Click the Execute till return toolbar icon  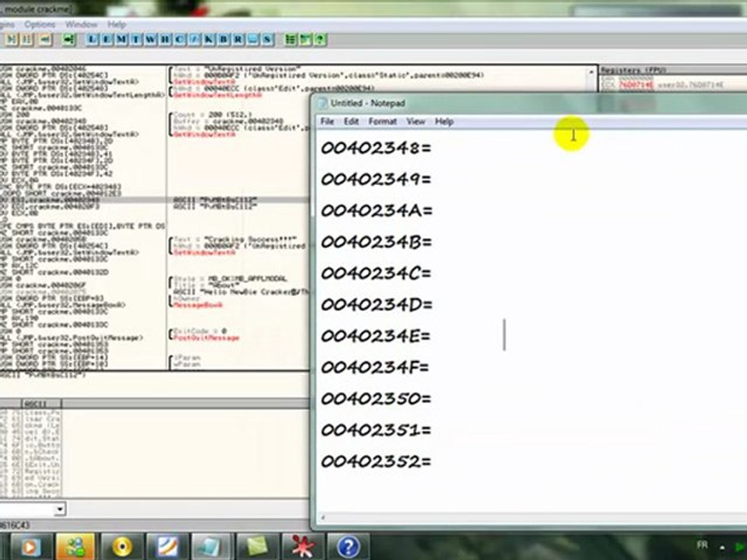45,40
